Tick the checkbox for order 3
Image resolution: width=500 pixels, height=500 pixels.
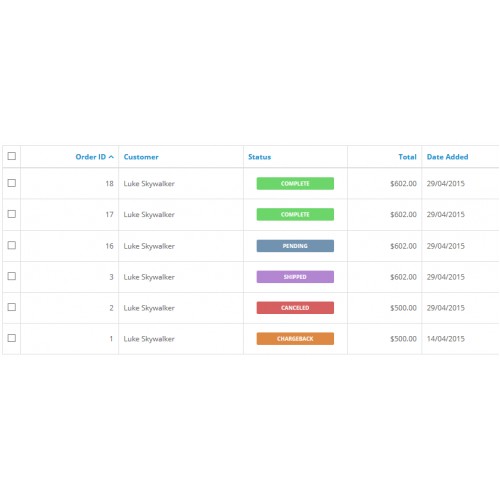[12, 276]
